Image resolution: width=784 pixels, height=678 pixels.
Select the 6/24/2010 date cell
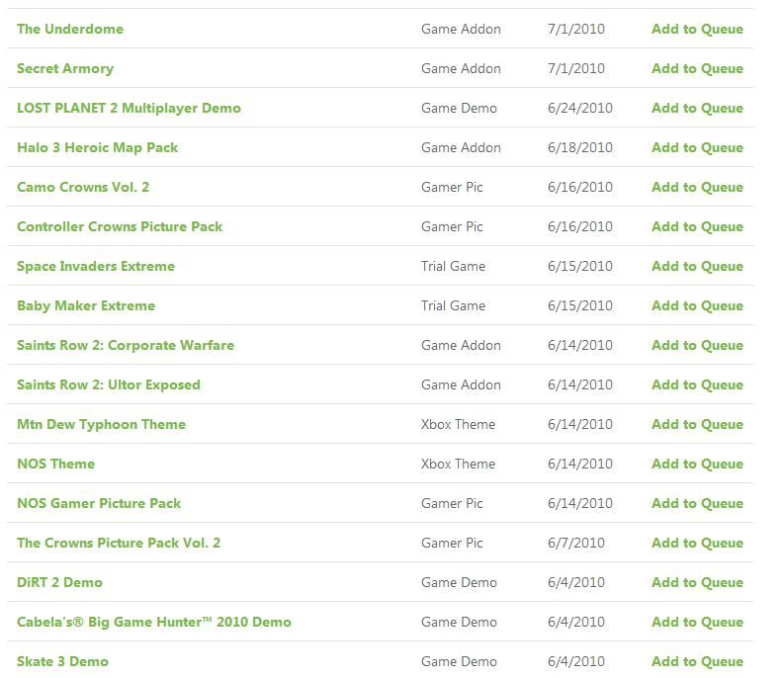(x=580, y=108)
